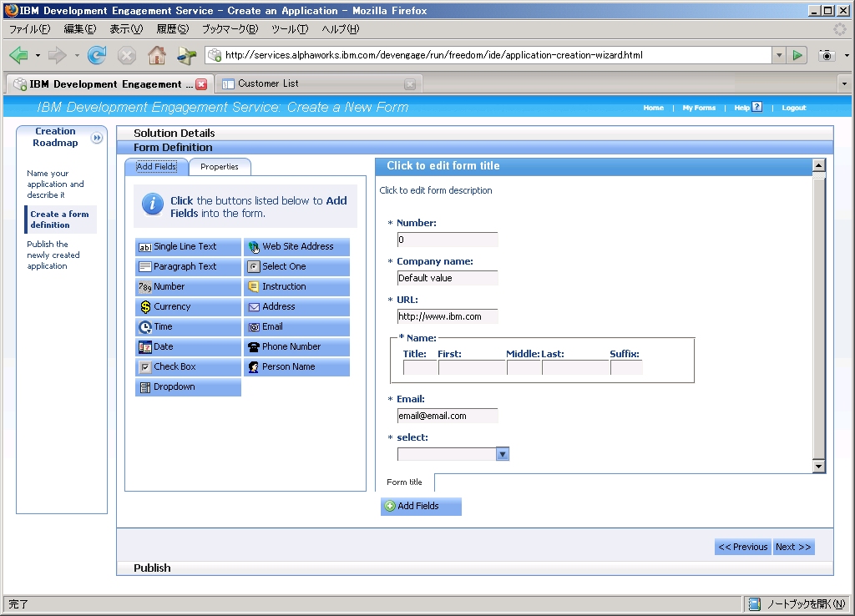Switch to the Properties tab
The width and height of the screenshot is (855, 616).
[220, 167]
